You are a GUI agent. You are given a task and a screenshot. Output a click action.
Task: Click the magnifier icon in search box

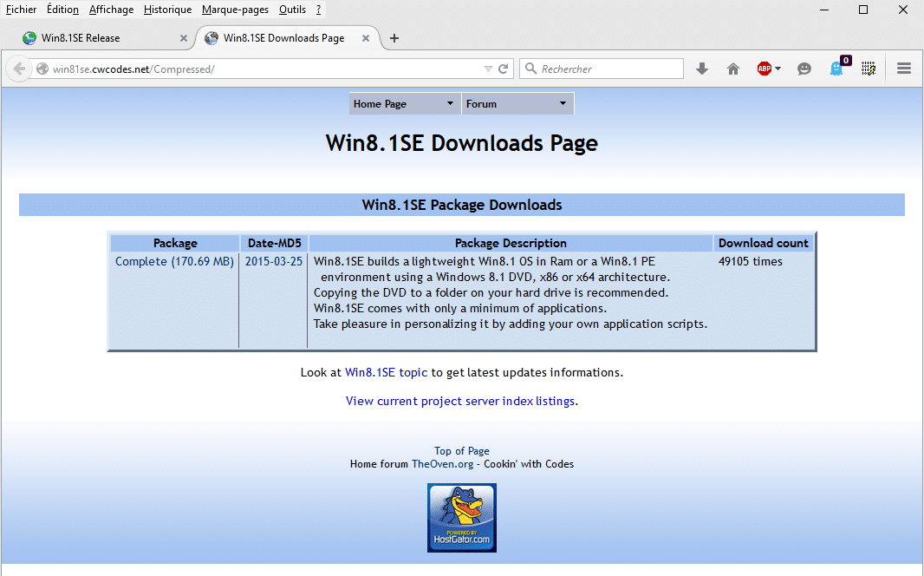click(531, 69)
